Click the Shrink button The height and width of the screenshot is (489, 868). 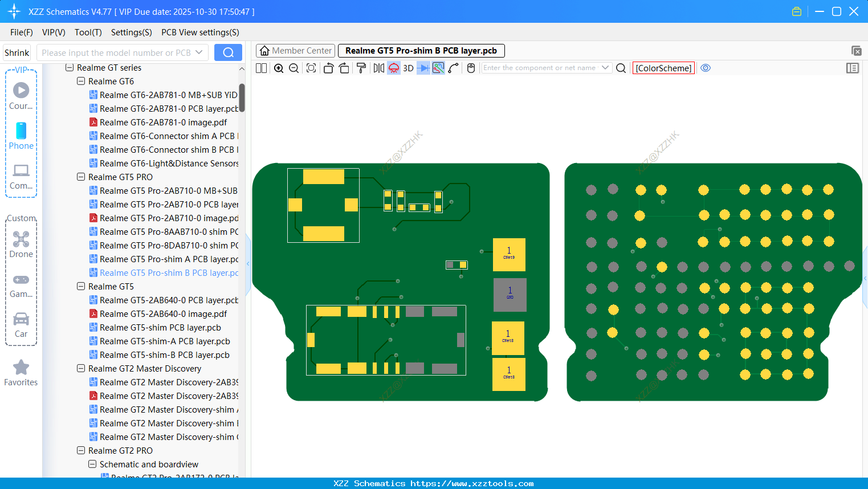[x=17, y=52]
